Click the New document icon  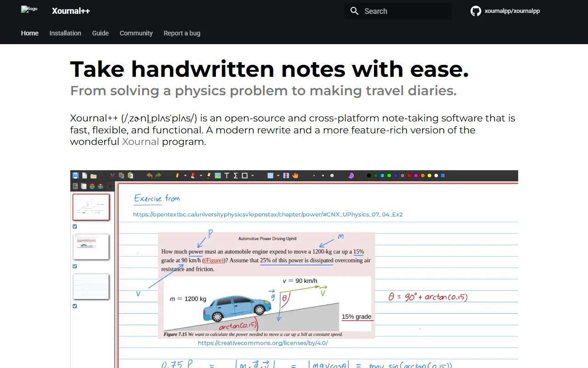tap(85, 176)
